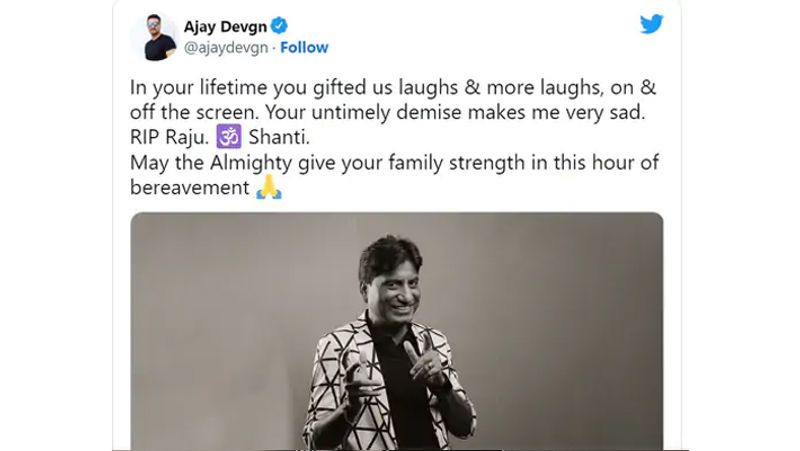The image size is (800, 451).
Task: Click the blue Twitter bird logo
Action: click(652, 24)
